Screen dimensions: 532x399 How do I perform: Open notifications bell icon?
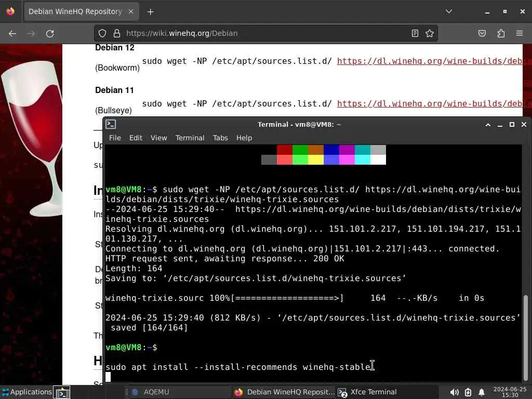482,393
